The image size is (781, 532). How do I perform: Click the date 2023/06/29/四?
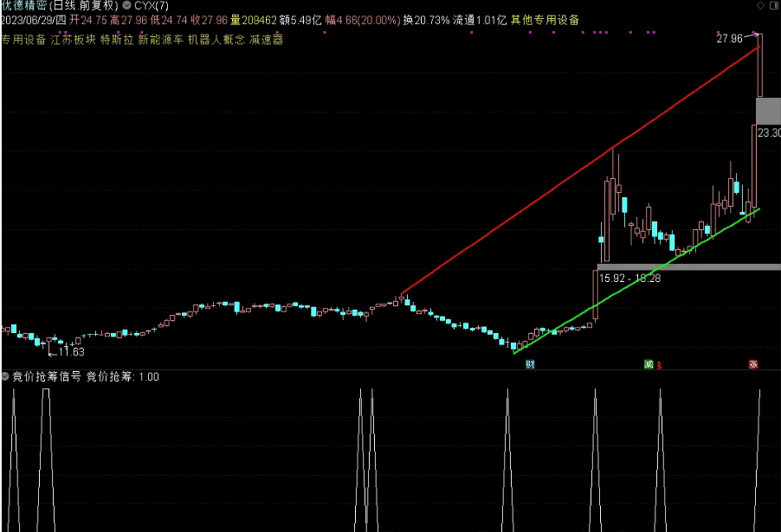[x=34, y=20]
